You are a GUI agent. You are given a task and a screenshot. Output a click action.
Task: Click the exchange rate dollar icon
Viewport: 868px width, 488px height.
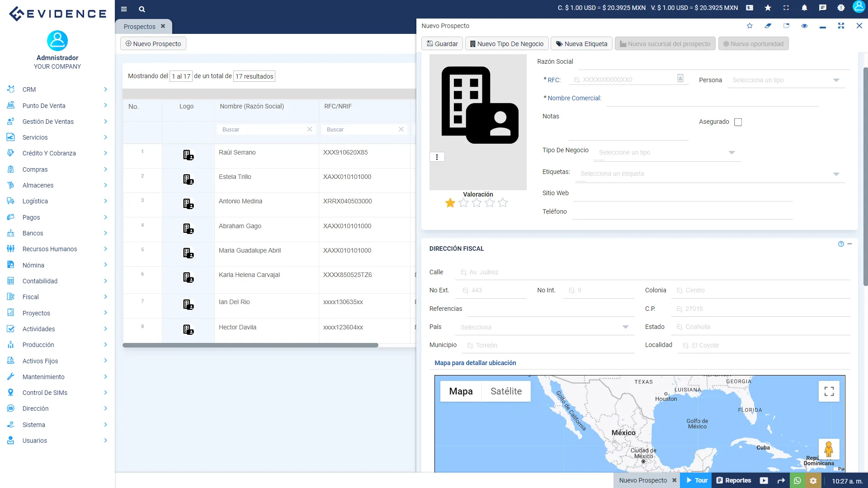(x=749, y=8)
